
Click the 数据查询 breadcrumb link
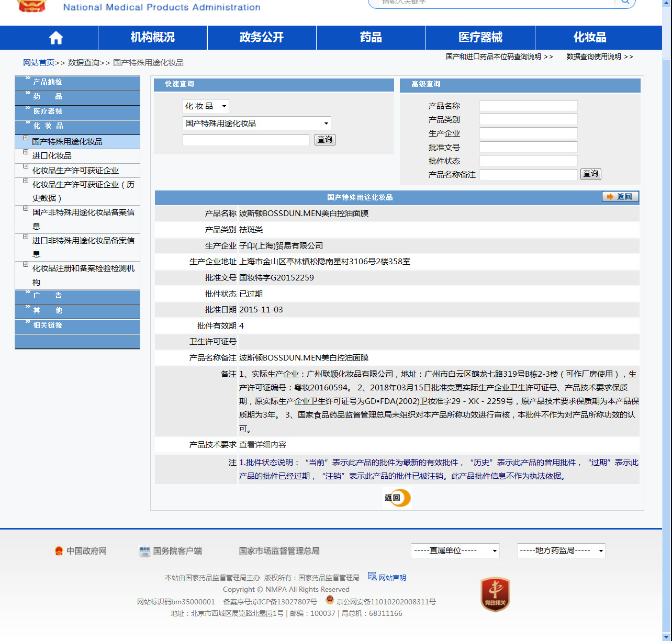click(84, 63)
